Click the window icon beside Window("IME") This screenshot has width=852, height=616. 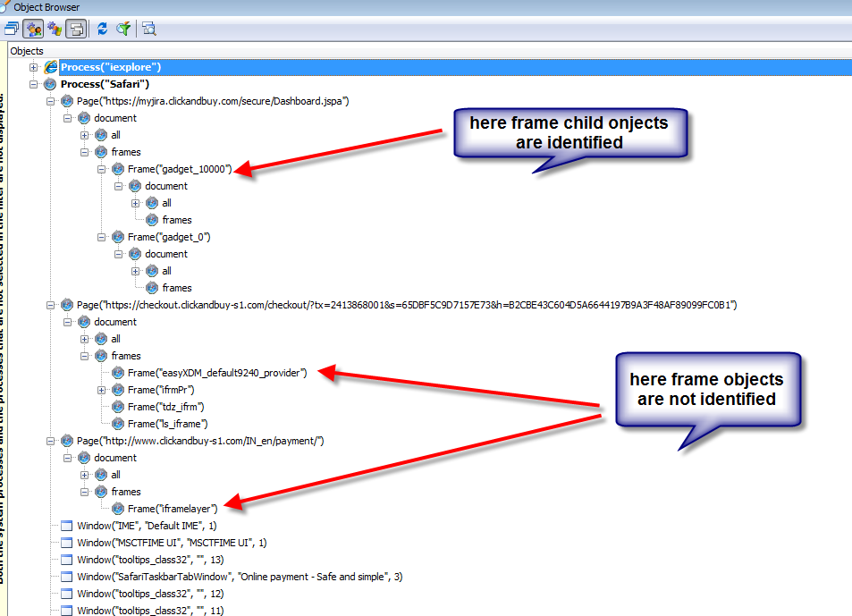click(x=66, y=526)
